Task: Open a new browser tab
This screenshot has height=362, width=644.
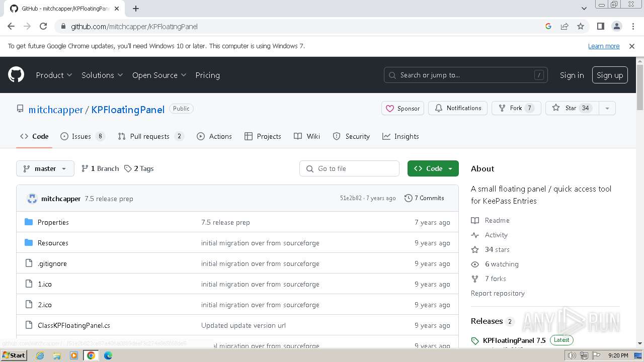Action: point(136,9)
